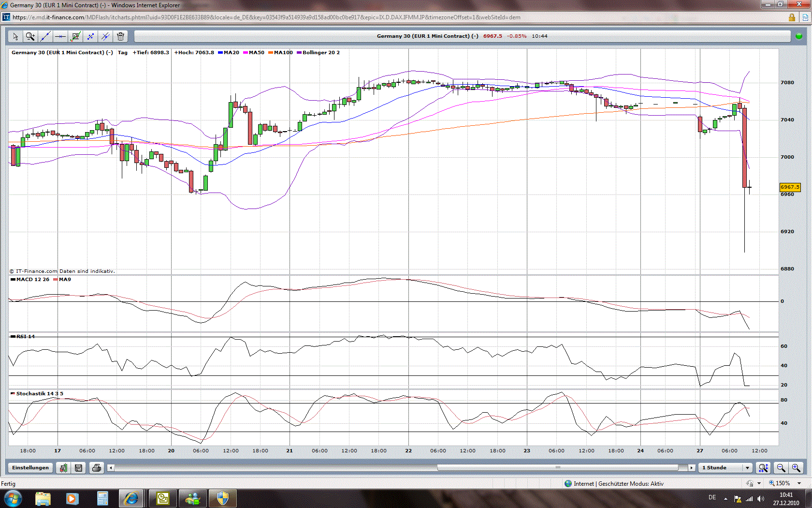The height and width of the screenshot is (508, 812).
Task: Show hidden system tray icons
Action: coord(725,499)
